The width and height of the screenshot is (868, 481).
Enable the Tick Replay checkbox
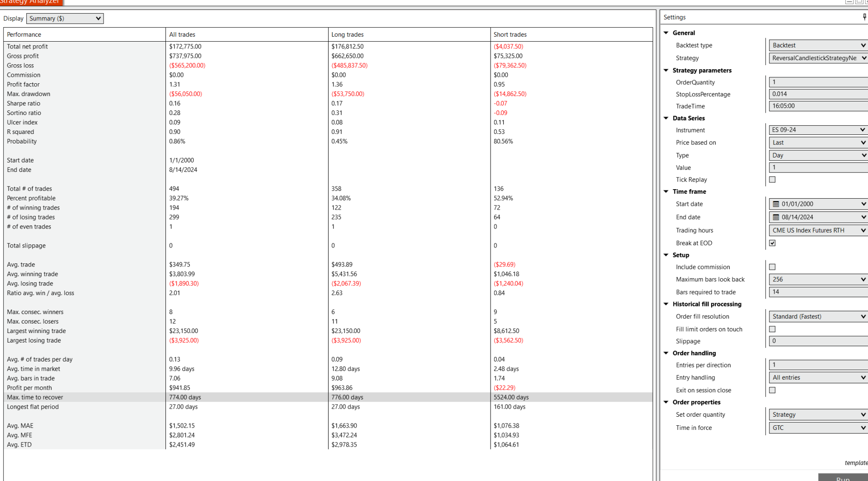pos(772,180)
